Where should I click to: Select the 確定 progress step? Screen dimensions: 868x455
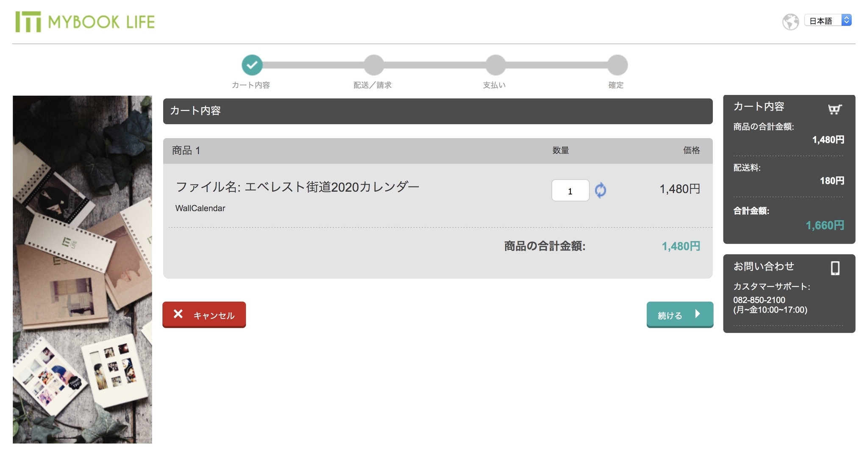[617, 64]
